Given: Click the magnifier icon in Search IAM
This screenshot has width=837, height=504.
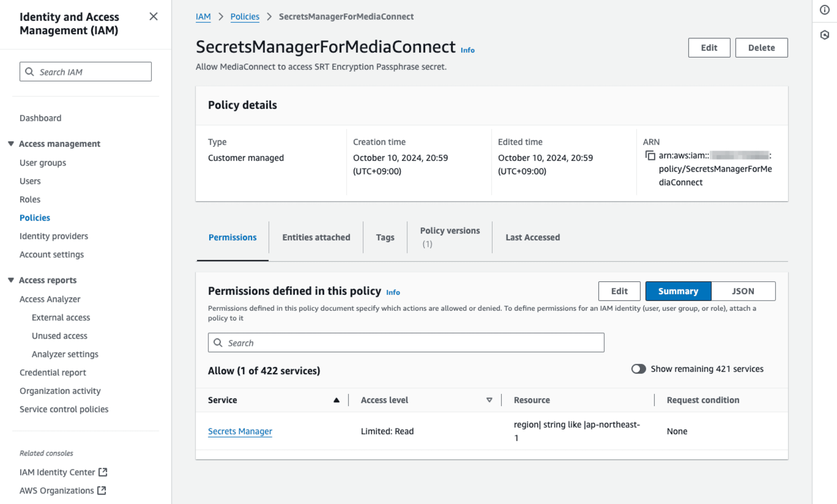Looking at the screenshot, I should coord(29,72).
